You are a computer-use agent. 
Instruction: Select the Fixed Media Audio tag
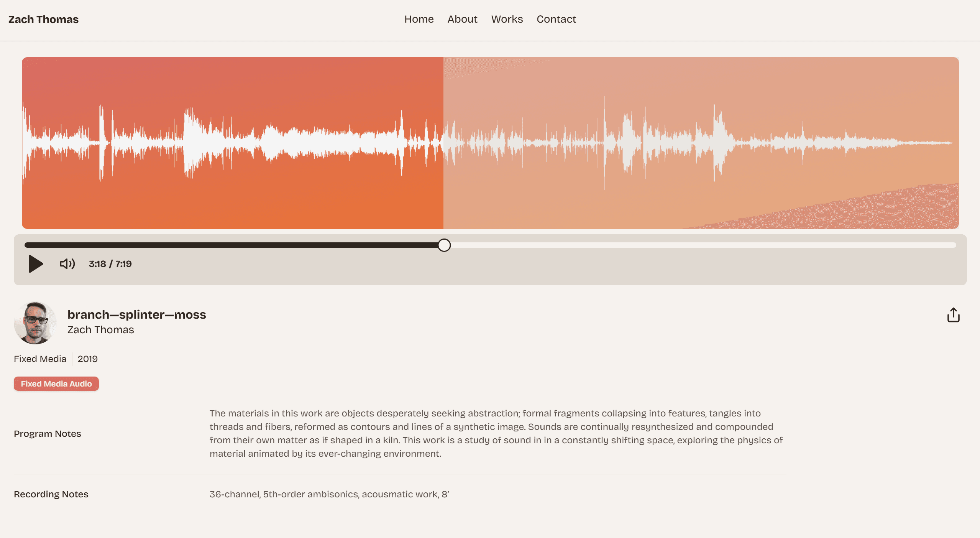tap(56, 383)
